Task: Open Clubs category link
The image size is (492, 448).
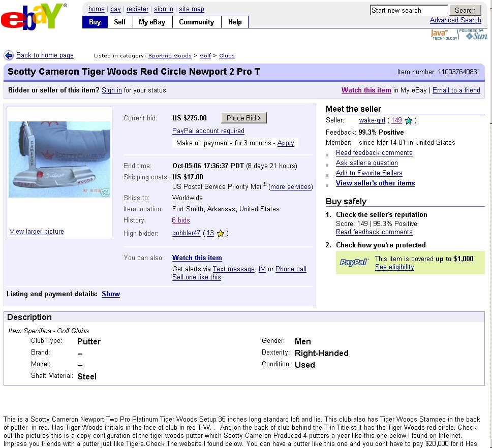Action: [227, 55]
